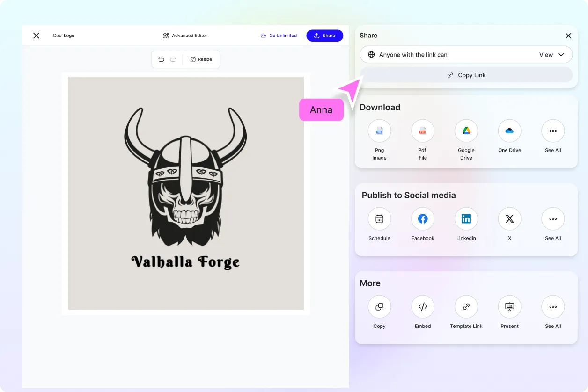Publish the logo to X
The height and width of the screenshot is (392, 588).
[x=509, y=219]
